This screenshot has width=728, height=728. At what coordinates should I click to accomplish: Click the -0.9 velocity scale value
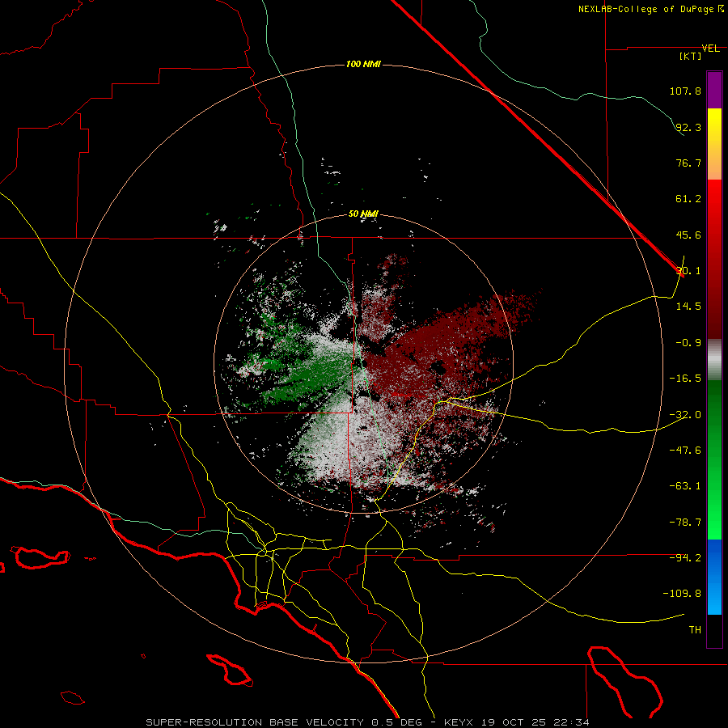click(x=688, y=343)
